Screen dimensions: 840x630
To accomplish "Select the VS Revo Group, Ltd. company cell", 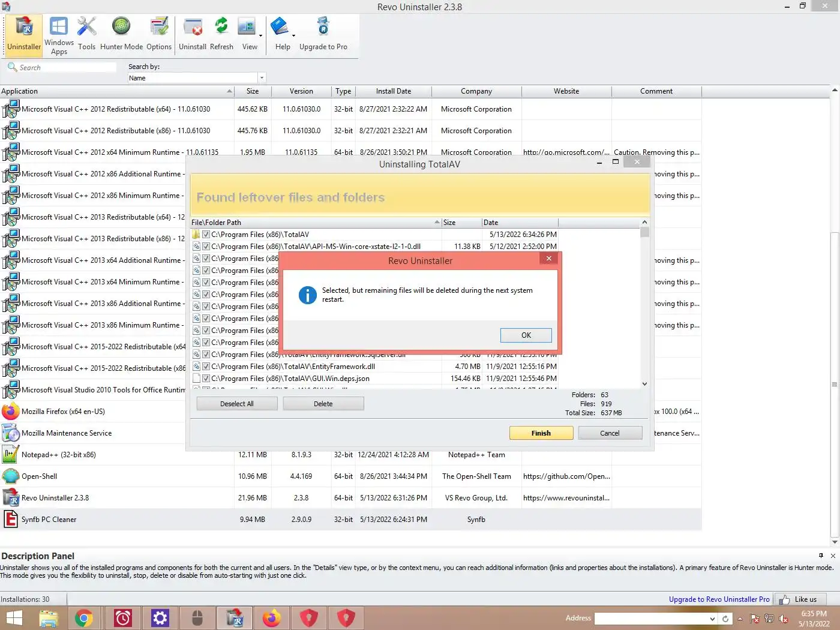I will (x=476, y=498).
